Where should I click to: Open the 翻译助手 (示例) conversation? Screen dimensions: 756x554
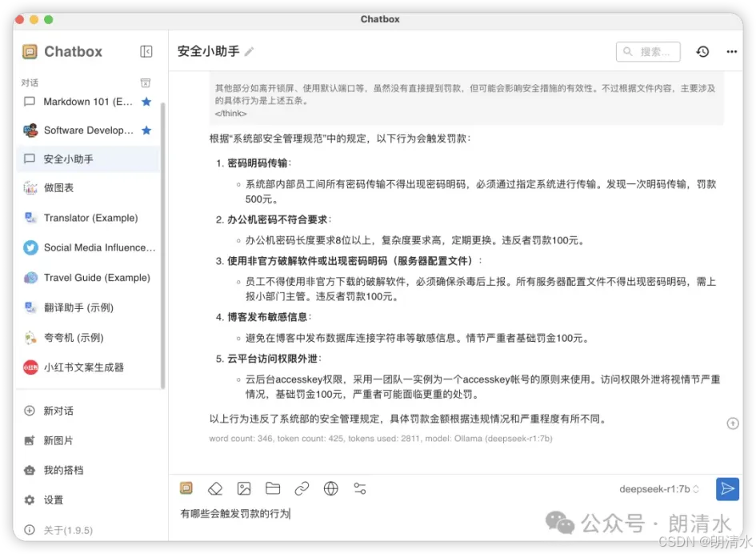(88, 307)
